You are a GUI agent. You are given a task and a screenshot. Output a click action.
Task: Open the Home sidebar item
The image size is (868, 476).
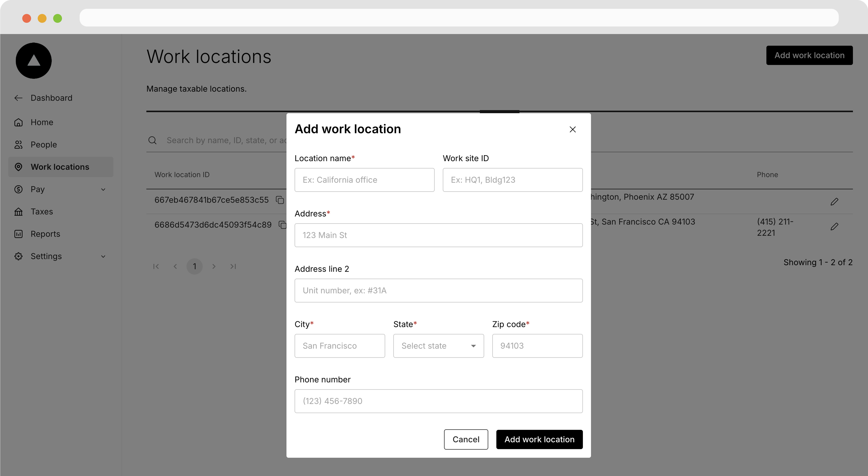click(61, 122)
